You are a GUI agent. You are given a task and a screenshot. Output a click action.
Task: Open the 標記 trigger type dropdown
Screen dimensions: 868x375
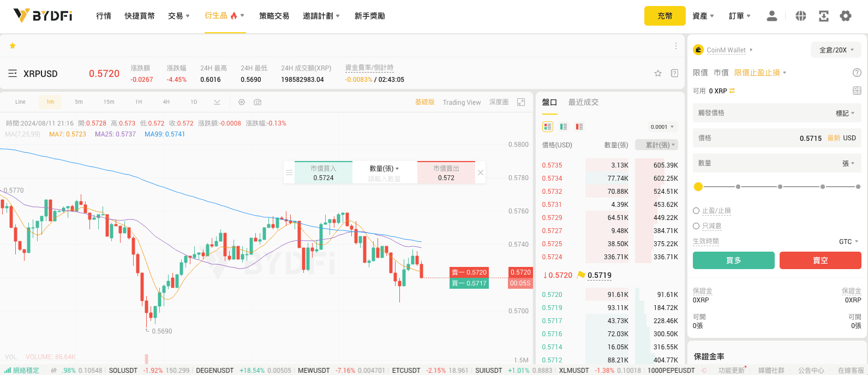click(x=845, y=113)
